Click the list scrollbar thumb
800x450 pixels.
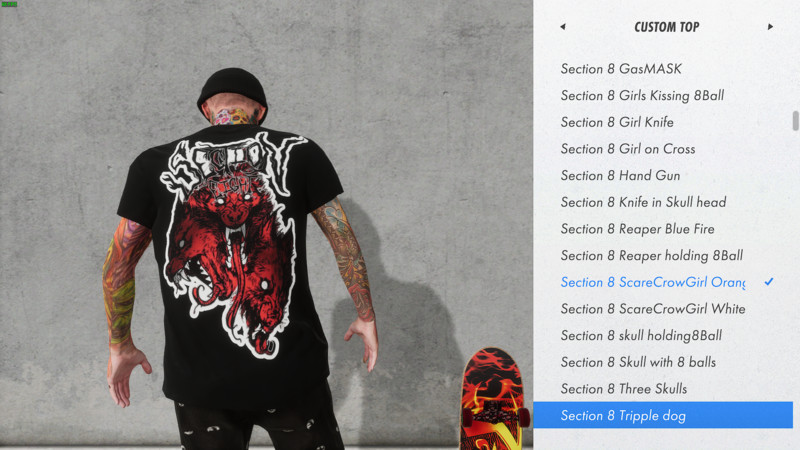click(795, 121)
